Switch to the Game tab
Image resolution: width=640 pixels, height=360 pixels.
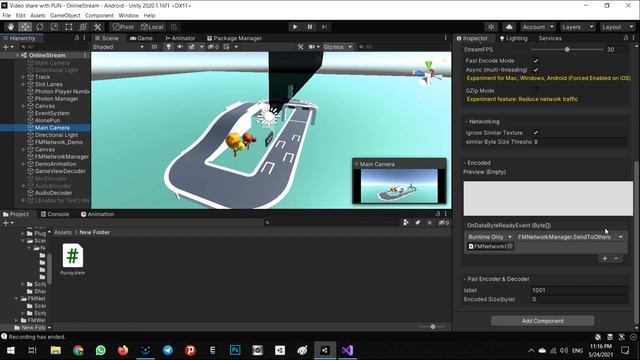141,38
